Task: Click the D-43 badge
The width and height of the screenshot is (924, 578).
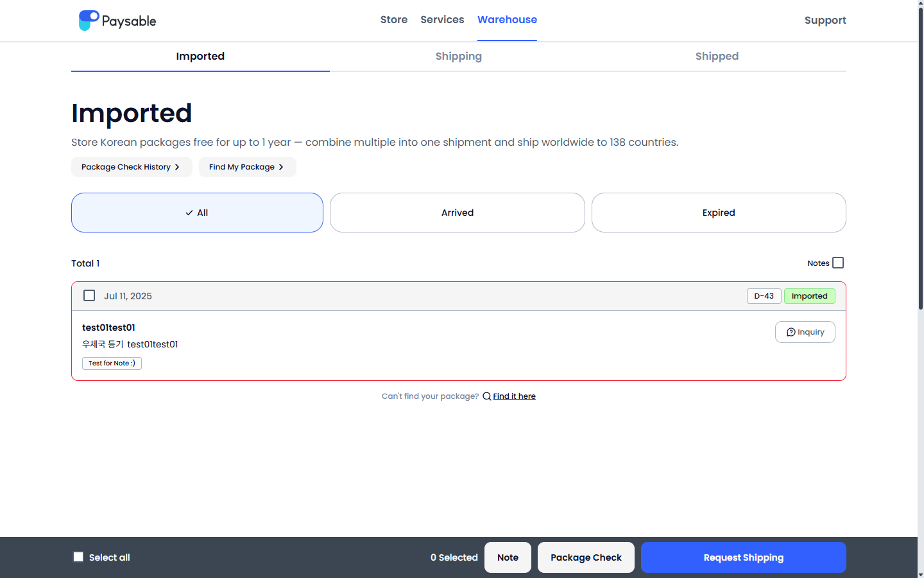Action: (x=764, y=296)
